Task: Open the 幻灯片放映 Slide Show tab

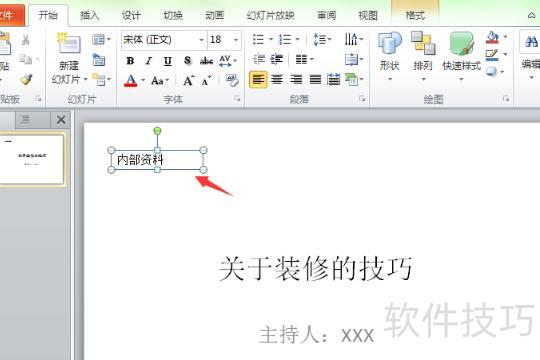Action: [x=270, y=16]
